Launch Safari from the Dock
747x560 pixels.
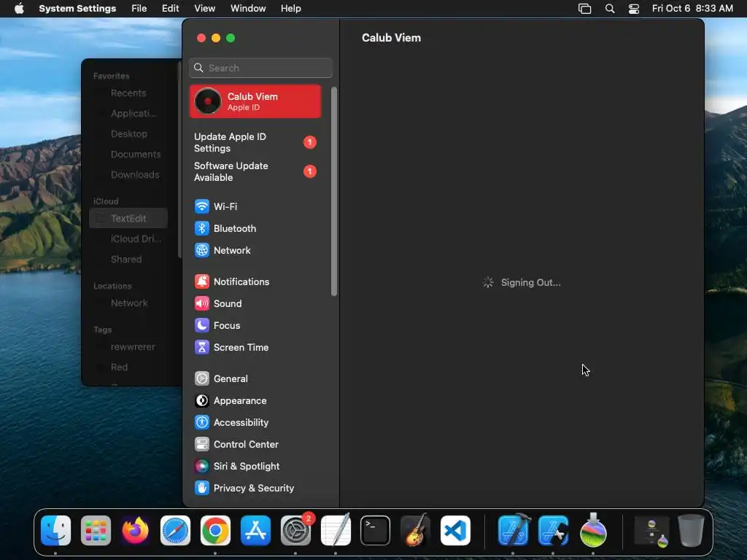pyautogui.click(x=175, y=531)
